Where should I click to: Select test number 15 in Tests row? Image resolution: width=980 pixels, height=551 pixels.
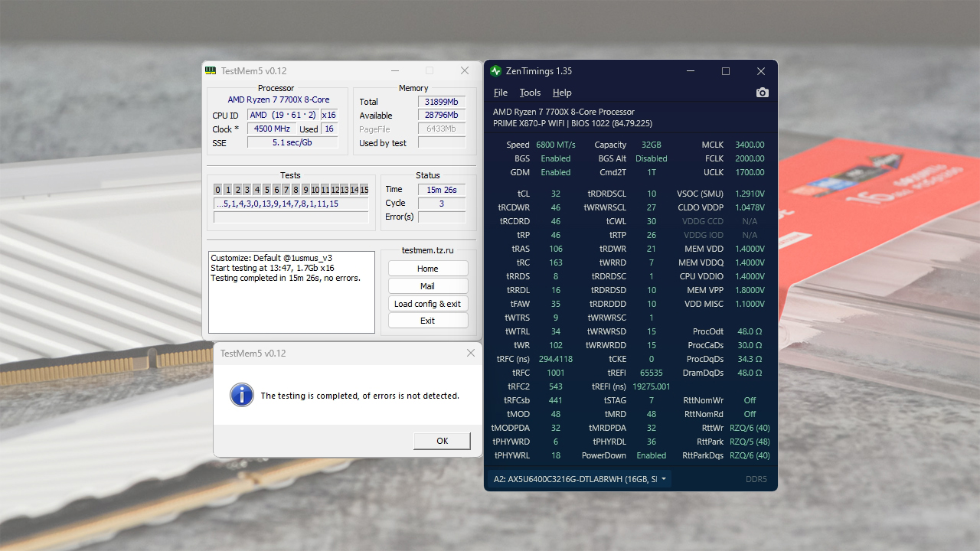[364, 190]
